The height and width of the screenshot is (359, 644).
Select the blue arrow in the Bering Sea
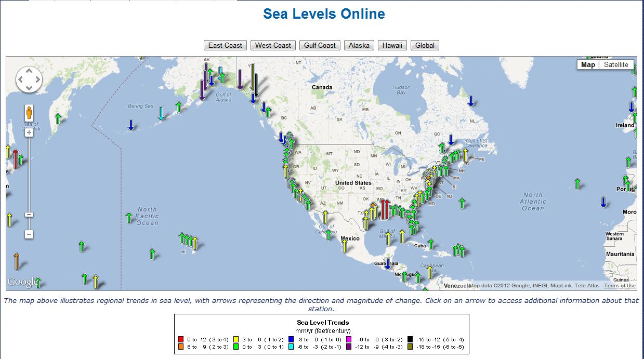(131, 125)
